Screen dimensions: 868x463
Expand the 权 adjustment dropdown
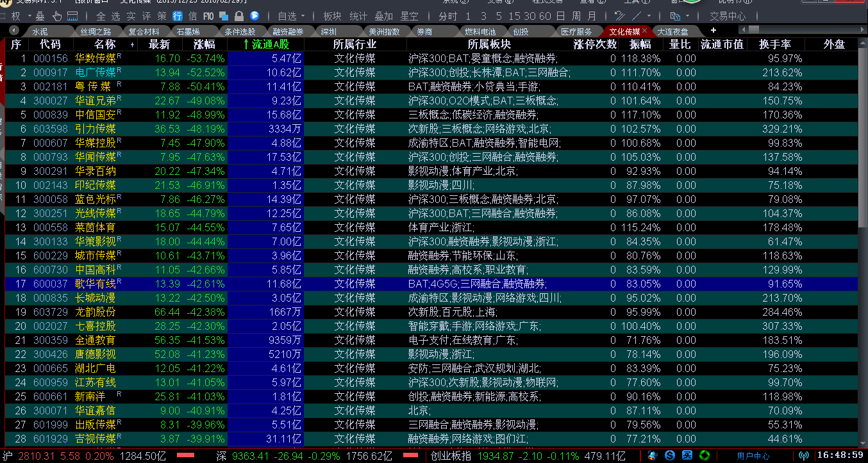click(29, 15)
